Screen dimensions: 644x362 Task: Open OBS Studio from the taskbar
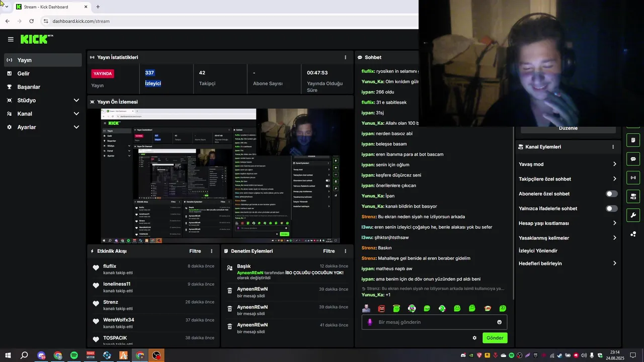[156, 355]
